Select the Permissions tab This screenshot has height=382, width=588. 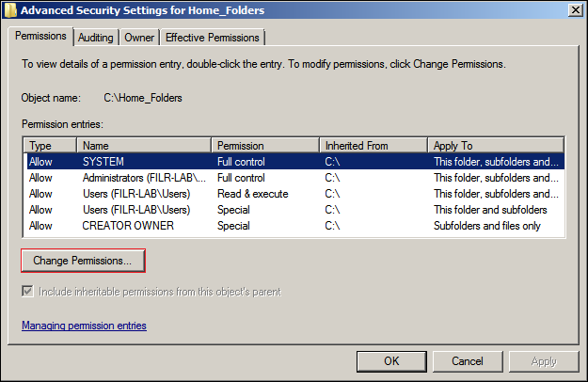(x=41, y=37)
